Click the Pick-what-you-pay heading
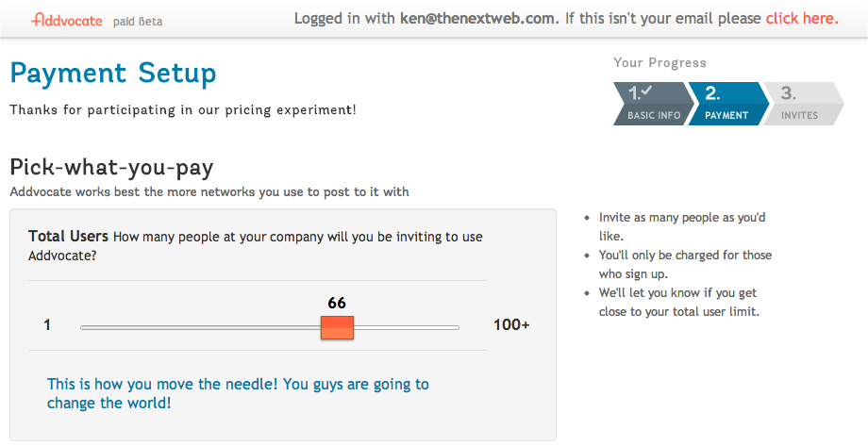Viewport: 868px width, 446px height. coord(111,167)
